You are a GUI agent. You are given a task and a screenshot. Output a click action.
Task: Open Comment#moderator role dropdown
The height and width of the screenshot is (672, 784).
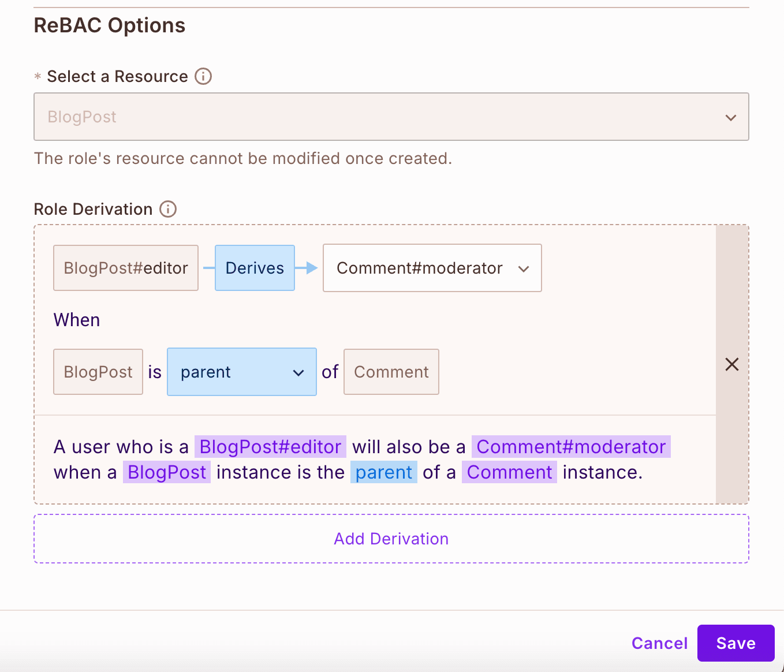(x=432, y=268)
